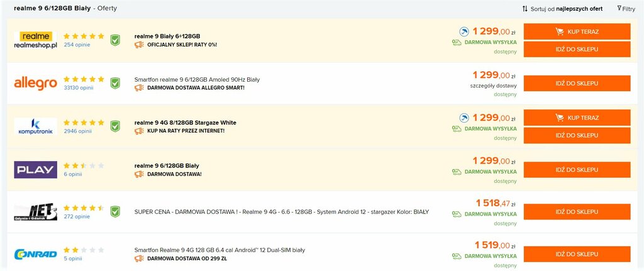The image size is (644, 271).
Task: Open '272 opinie' reviews link
Action: 77,216
